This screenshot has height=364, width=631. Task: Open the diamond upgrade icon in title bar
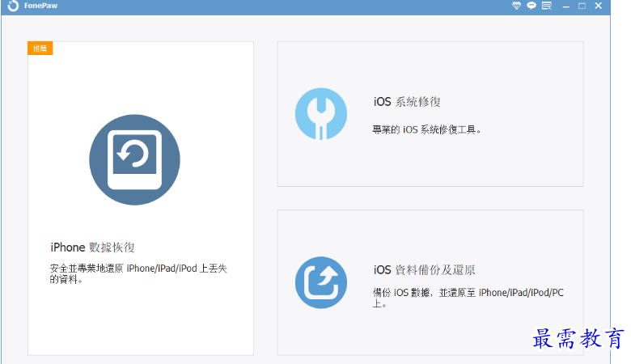pos(516,6)
